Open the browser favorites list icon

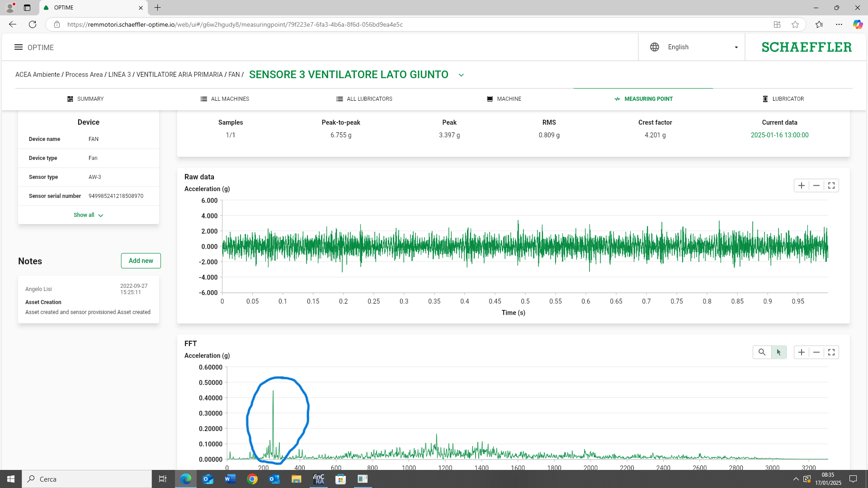click(x=819, y=24)
